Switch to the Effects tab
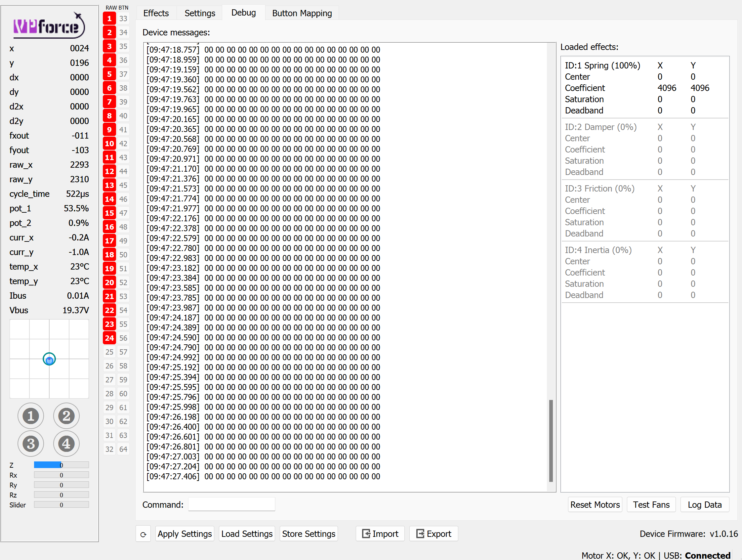The width and height of the screenshot is (742, 560). coord(156,13)
